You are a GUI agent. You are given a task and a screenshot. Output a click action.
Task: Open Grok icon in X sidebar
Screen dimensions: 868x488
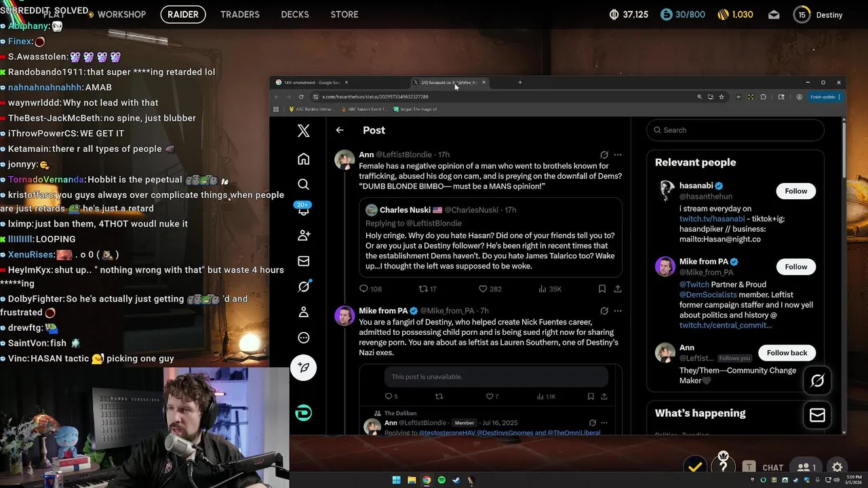[303, 287]
